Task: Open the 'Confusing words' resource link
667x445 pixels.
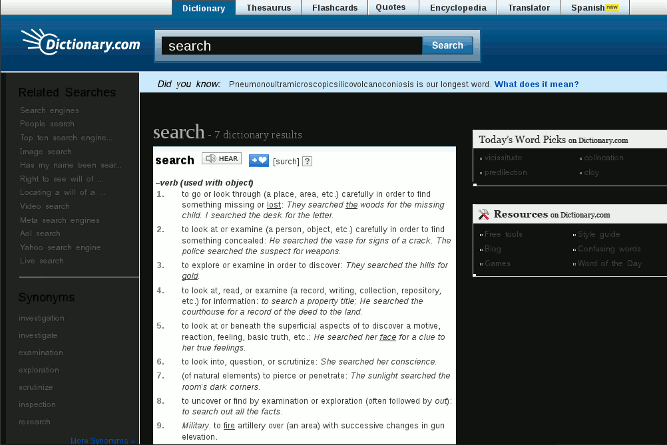Action: click(609, 249)
